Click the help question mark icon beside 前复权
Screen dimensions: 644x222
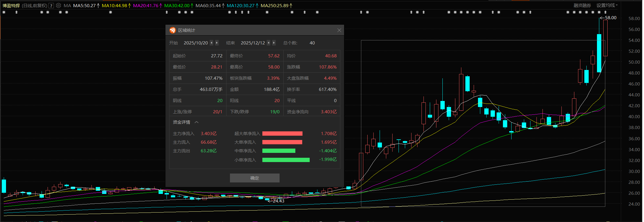pos(51,5)
